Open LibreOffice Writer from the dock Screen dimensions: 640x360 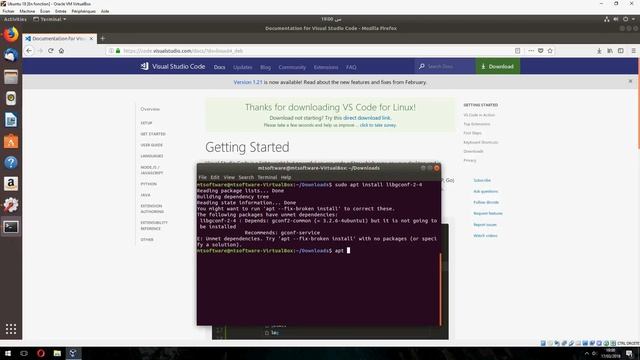click(x=11, y=120)
